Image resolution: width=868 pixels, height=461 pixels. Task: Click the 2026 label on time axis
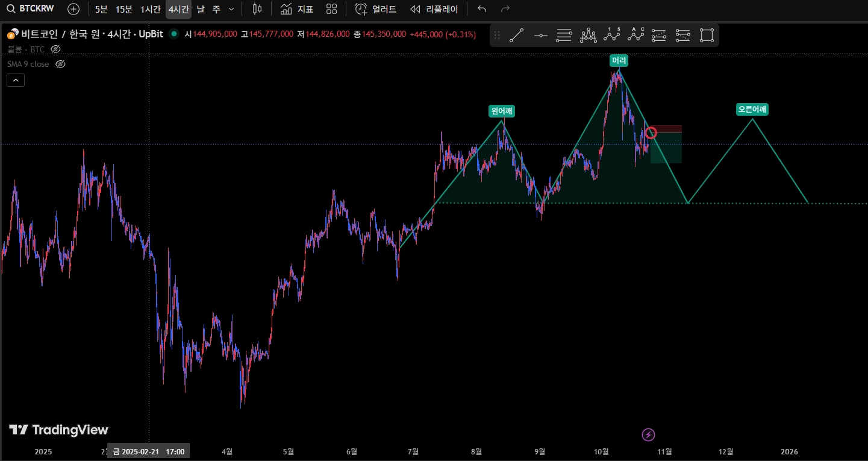pos(789,451)
